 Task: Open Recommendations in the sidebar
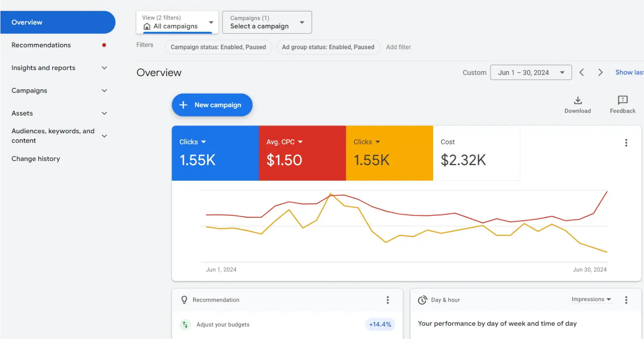[41, 45]
